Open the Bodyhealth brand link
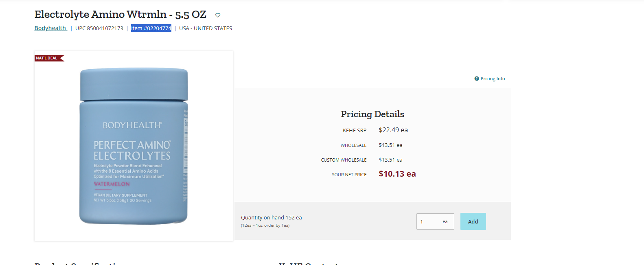 (50, 28)
